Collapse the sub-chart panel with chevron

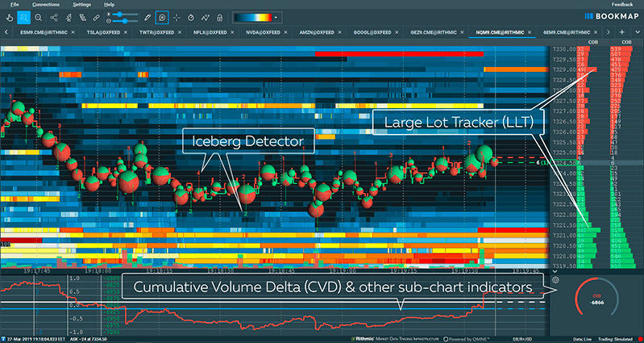[555, 271]
